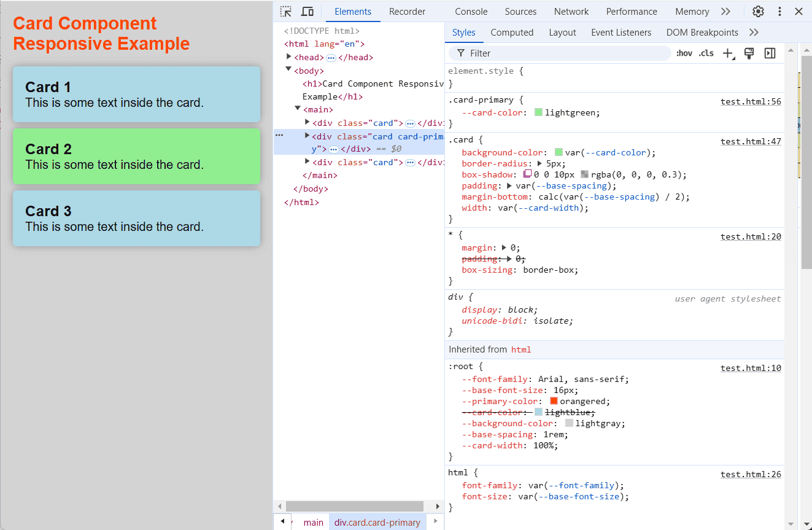Expand the first card div node

307,122
